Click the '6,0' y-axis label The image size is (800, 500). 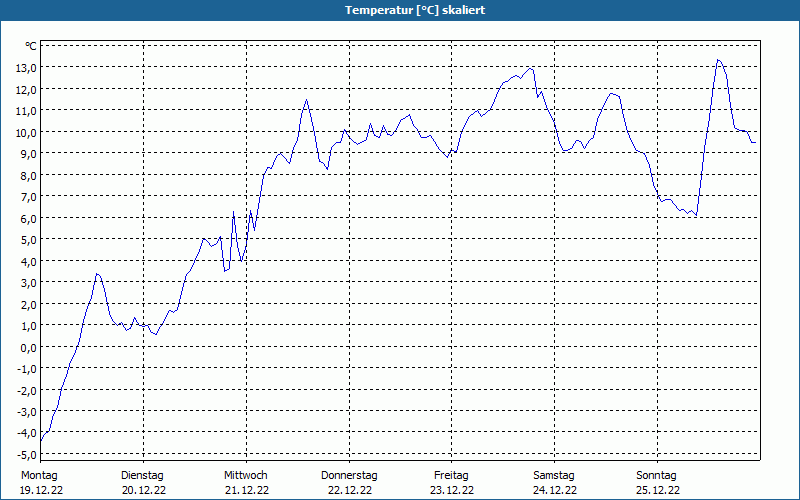pyautogui.click(x=29, y=218)
